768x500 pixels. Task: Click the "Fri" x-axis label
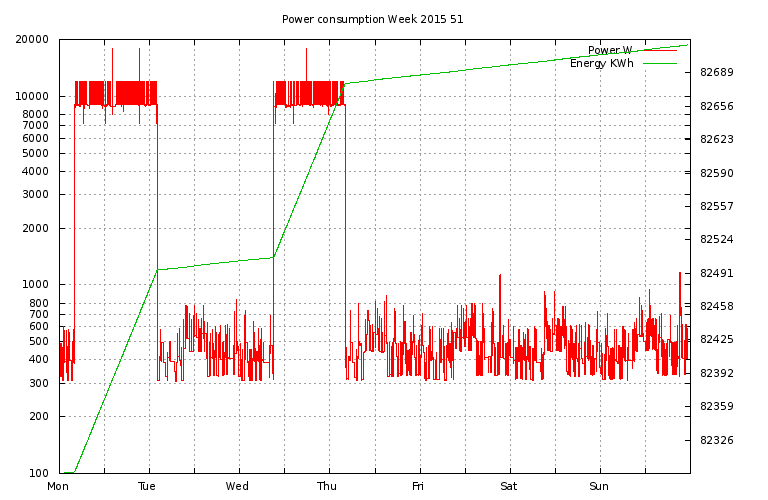(418, 486)
